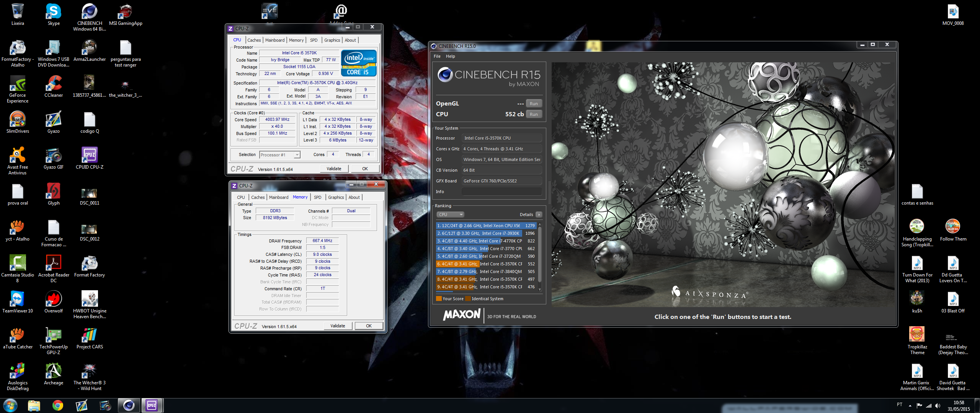Image resolution: width=980 pixels, height=413 pixels.
Task: Open the Auslogics DiskDefrag icon
Action: coord(18,377)
